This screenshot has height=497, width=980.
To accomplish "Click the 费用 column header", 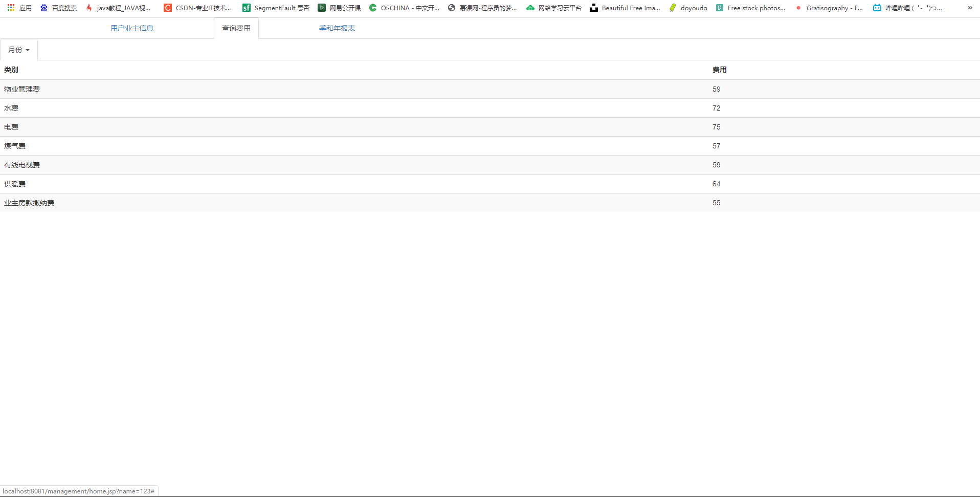I will (x=719, y=70).
